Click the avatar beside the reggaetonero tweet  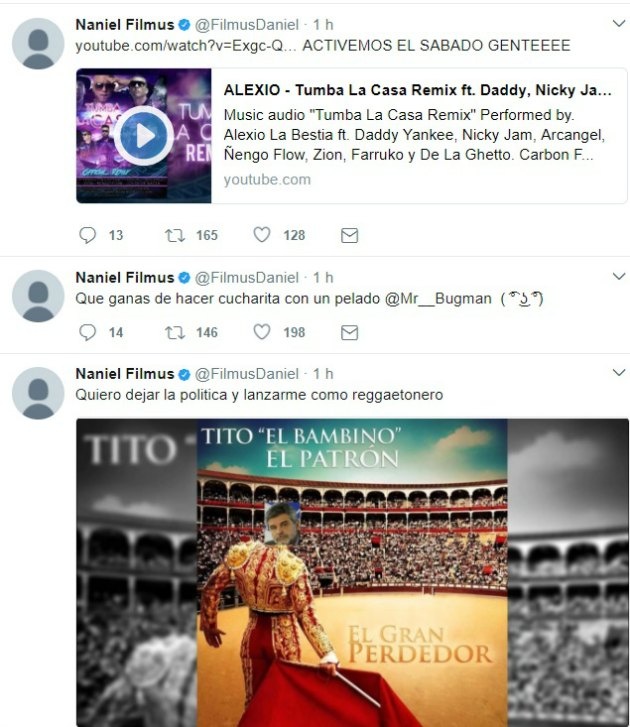38,393
